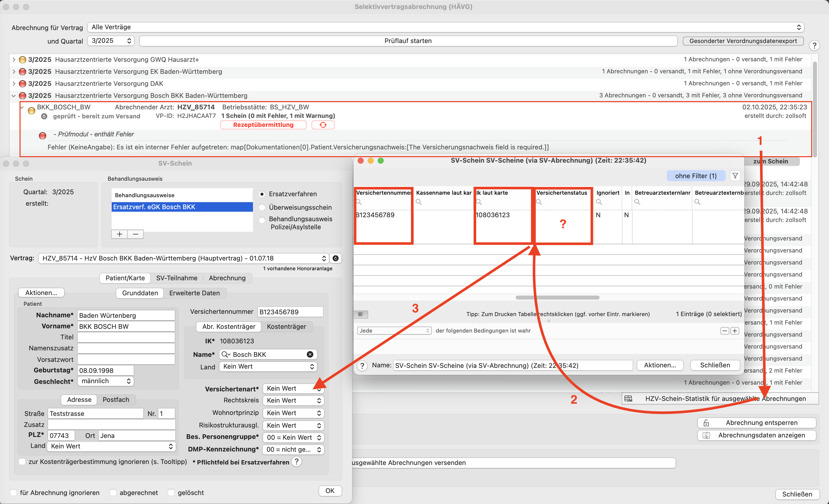829x504 pixels.
Task: Click the Prüflauf starten button
Action: tap(408, 41)
